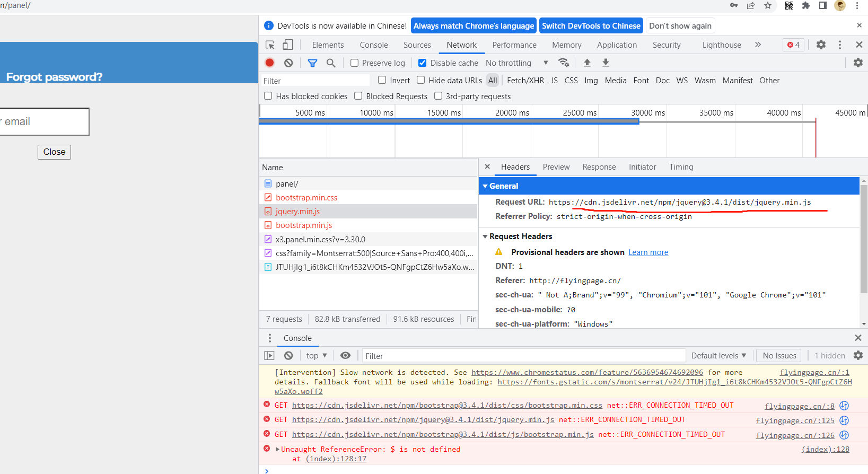
Task: Click the network Filter input field
Action: click(315, 81)
